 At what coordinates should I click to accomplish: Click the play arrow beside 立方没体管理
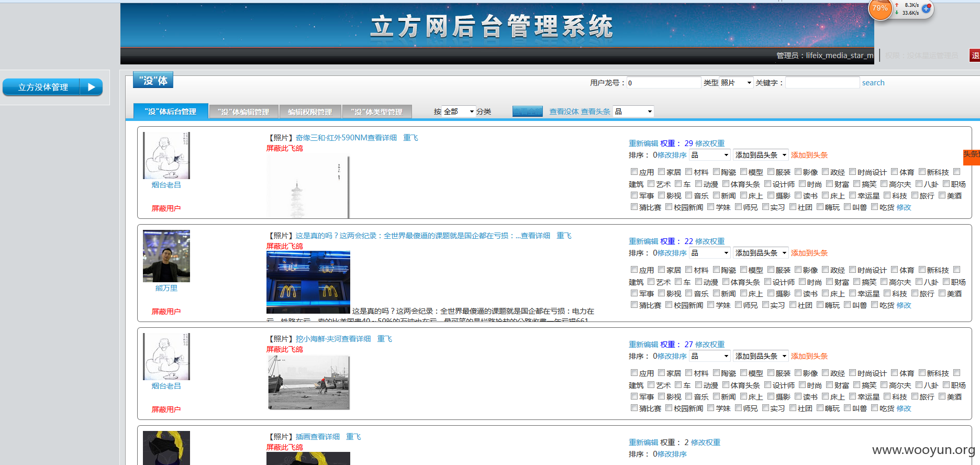coord(92,87)
